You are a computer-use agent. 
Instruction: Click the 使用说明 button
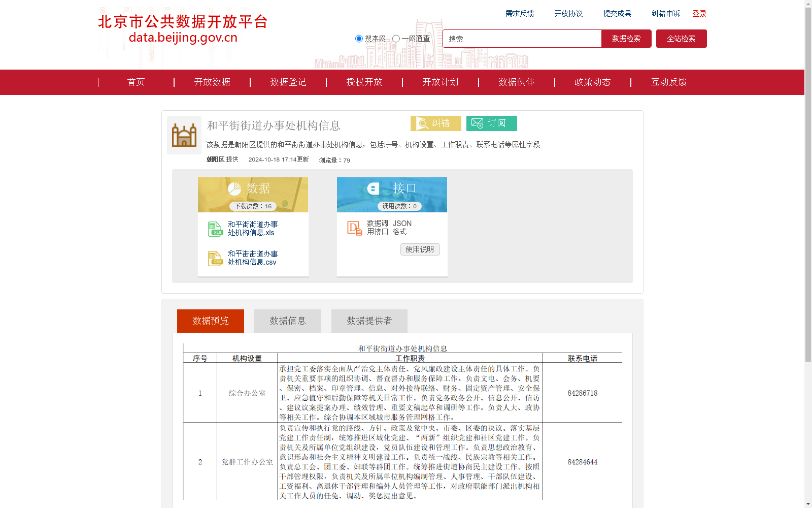tap(420, 249)
